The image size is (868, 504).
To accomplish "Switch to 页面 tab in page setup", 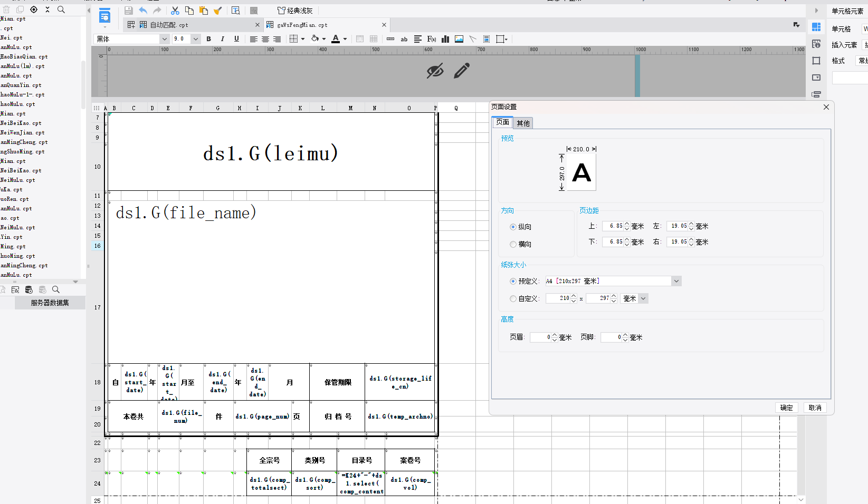I will [503, 122].
